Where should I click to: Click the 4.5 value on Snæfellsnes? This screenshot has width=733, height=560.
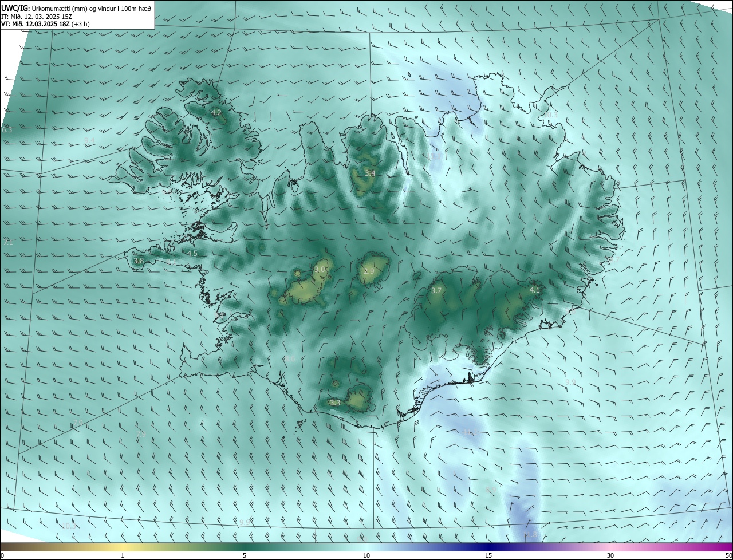[x=192, y=253]
